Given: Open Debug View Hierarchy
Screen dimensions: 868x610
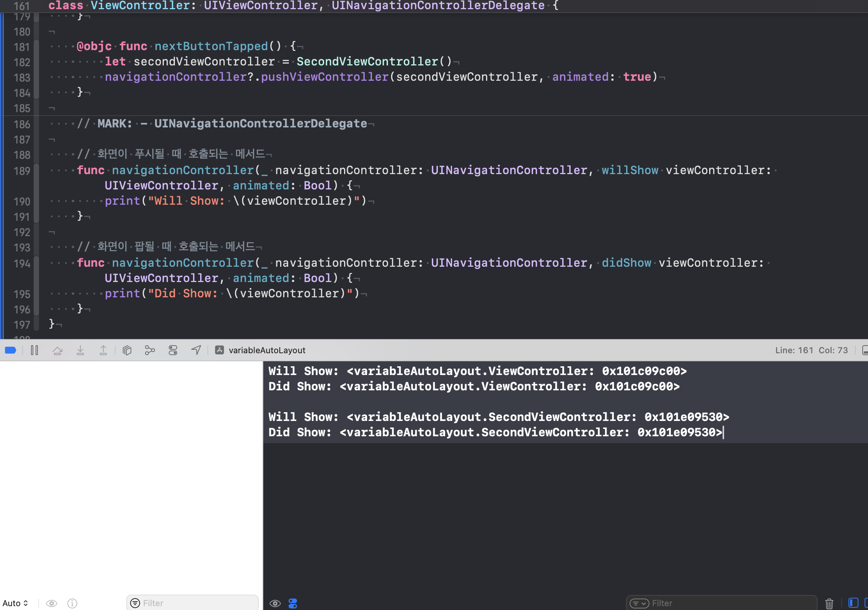Looking at the screenshot, I should 127,350.
